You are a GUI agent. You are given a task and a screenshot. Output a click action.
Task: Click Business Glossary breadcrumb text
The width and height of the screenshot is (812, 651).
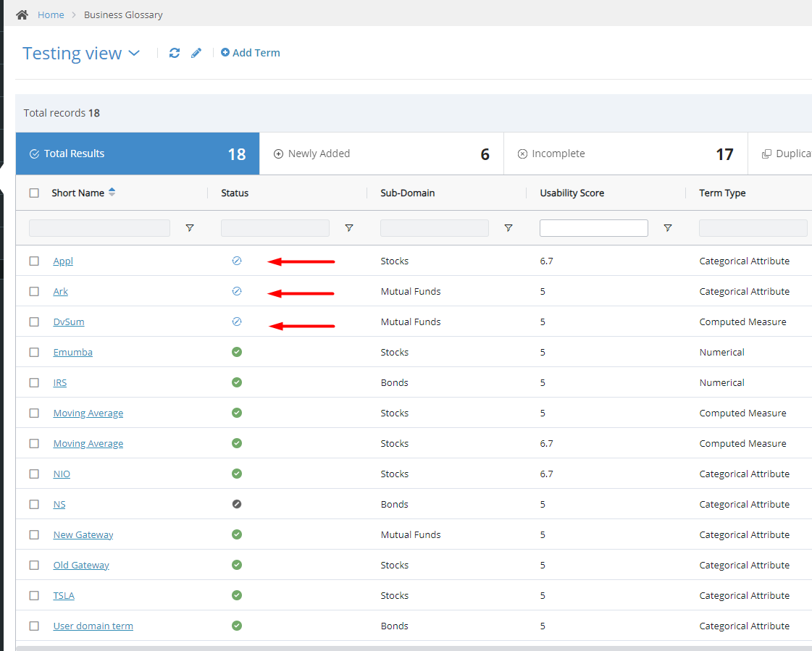123,15
